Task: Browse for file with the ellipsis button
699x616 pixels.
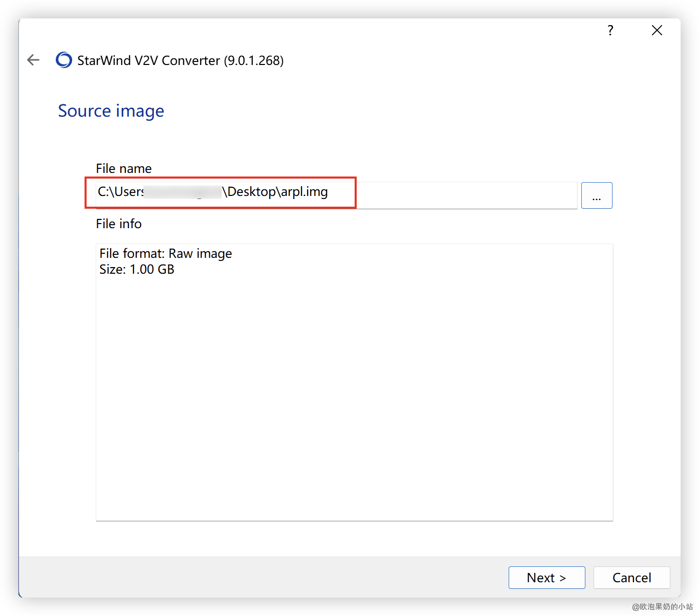Action: 597,195
